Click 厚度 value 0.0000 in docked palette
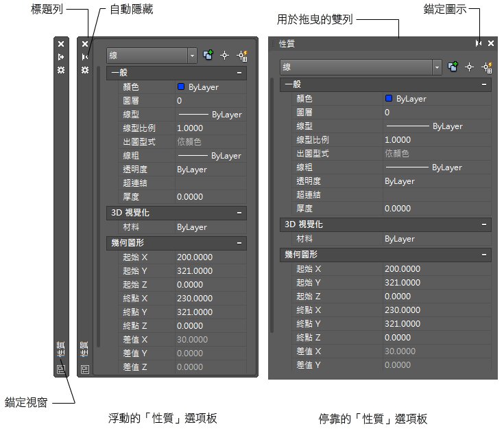 [437, 209]
